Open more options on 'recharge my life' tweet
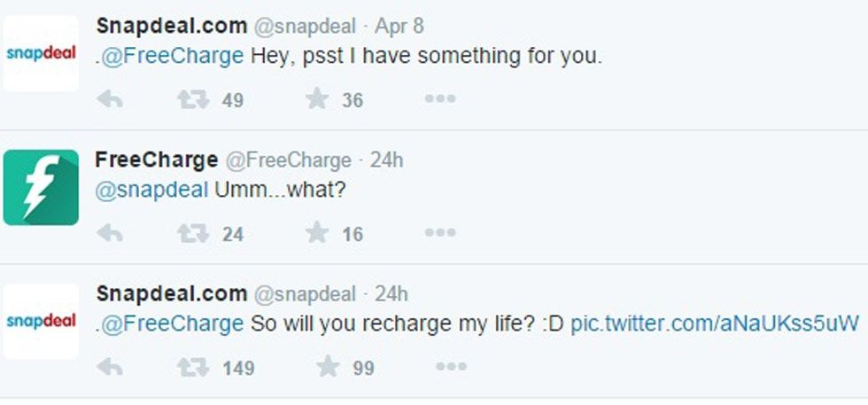868x405 pixels. [450, 367]
